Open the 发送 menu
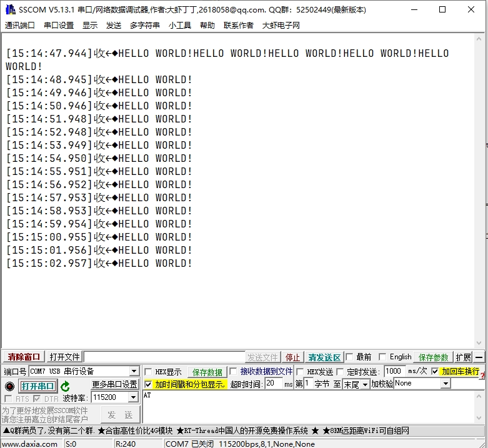The height and width of the screenshot is (448, 488). pos(114,25)
